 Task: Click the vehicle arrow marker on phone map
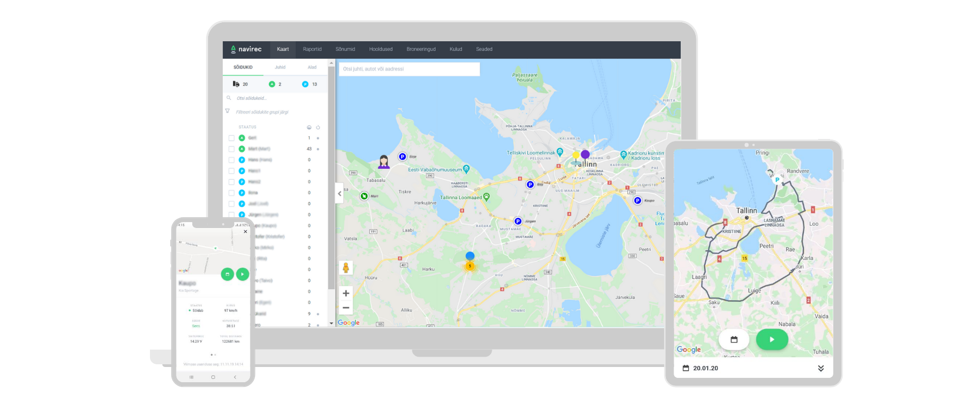point(216,248)
